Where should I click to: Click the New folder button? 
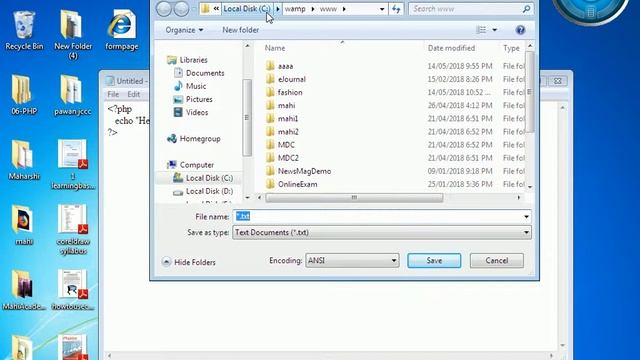pos(240,30)
